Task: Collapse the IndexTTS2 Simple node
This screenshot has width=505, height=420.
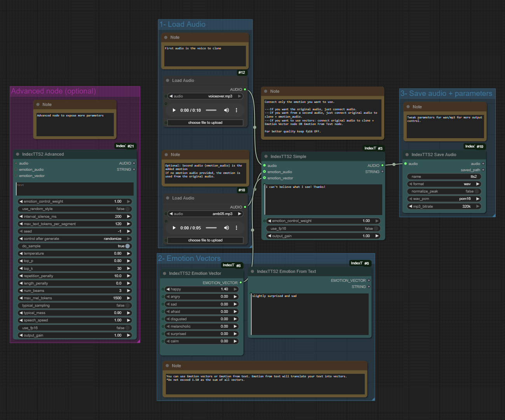Action: 266,156
